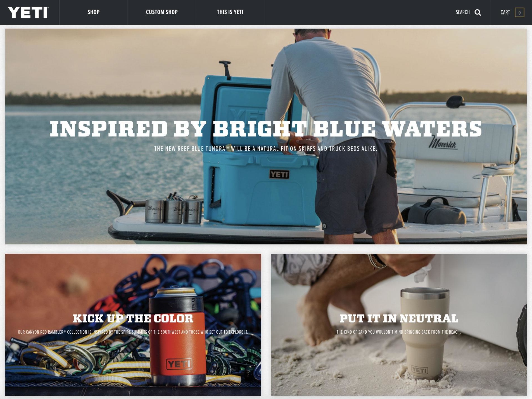This screenshot has width=532, height=399.
Task: Click the Cart link in header
Action: coord(505,12)
